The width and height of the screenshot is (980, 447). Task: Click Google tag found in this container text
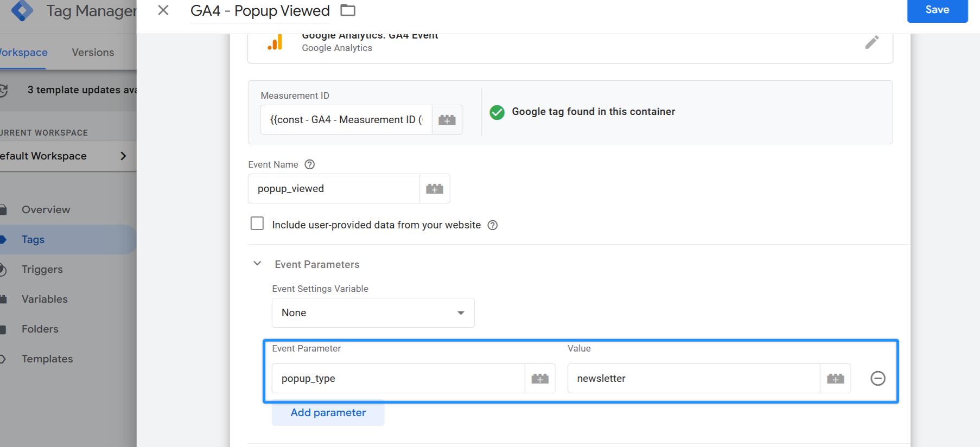click(x=594, y=112)
